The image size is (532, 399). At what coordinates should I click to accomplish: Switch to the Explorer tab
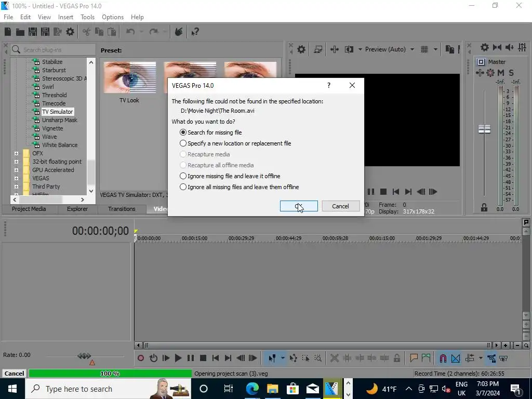click(x=77, y=209)
